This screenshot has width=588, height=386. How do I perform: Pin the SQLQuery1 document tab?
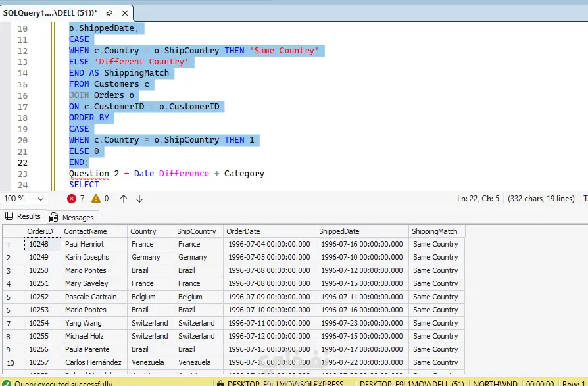point(109,12)
